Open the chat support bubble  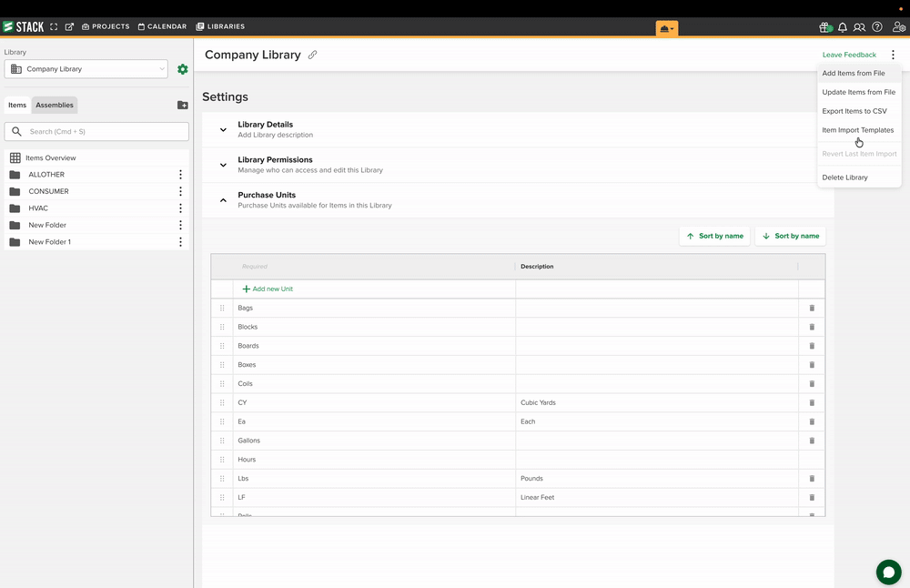(x=888, y=573)
